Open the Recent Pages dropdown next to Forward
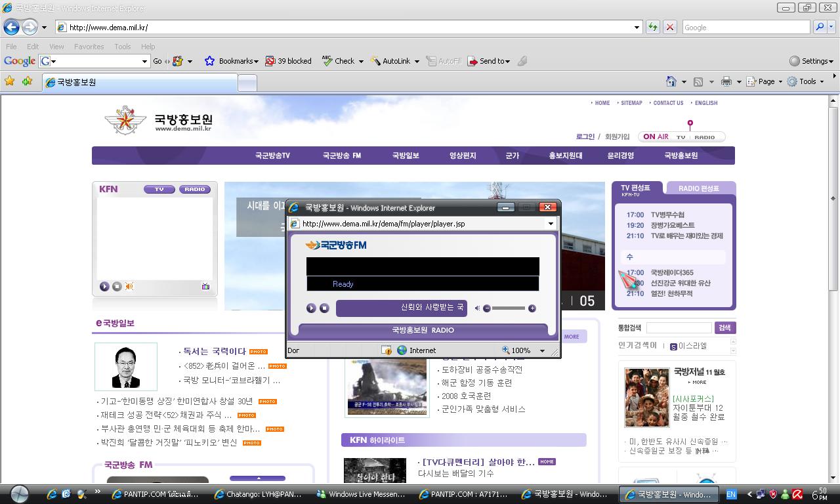 click(44, 28)
